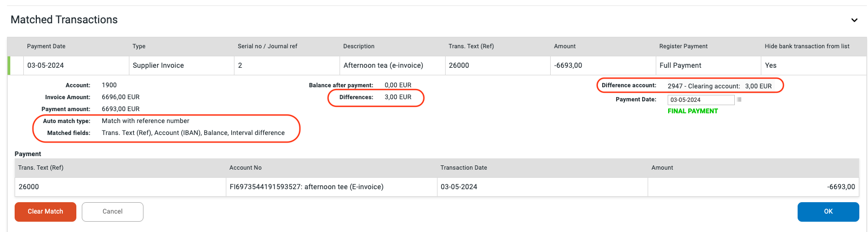Click the 2947 - Clearing account difference value
The height and width of the screenshot is (232, 868).
[703, 86]
